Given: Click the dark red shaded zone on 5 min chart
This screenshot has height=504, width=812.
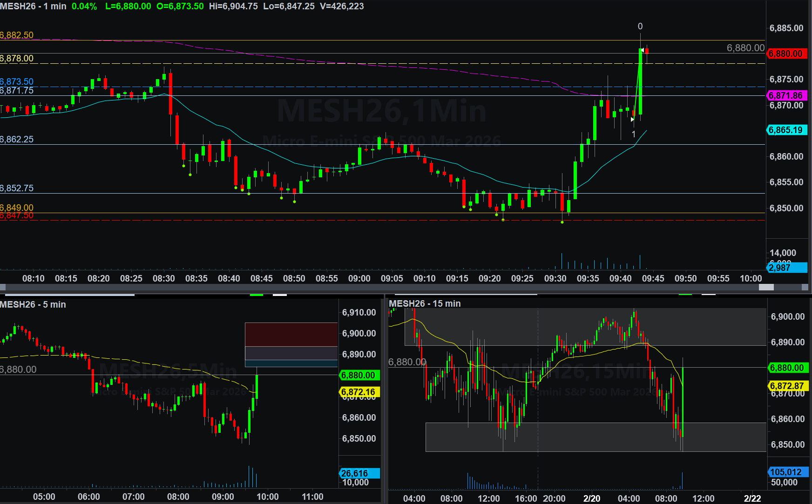Looking at the screenshot, I should point(291,334).
